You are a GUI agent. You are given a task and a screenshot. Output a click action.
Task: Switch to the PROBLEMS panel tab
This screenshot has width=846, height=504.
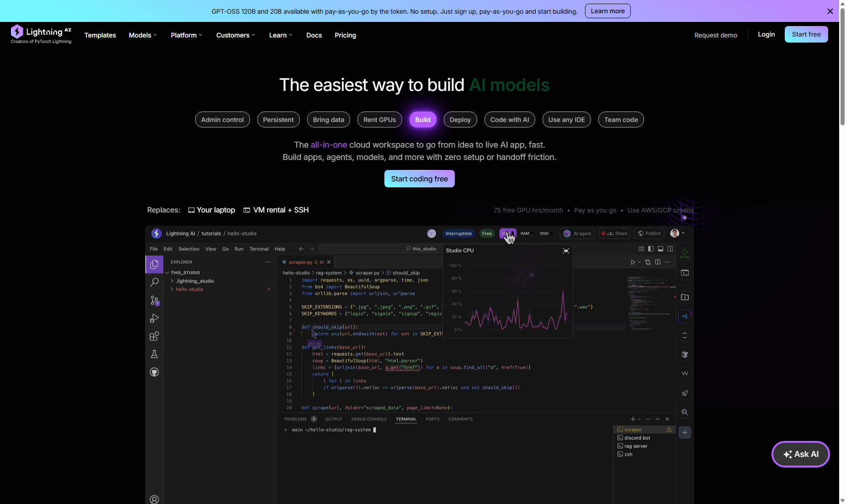click(x=300, y=419)
